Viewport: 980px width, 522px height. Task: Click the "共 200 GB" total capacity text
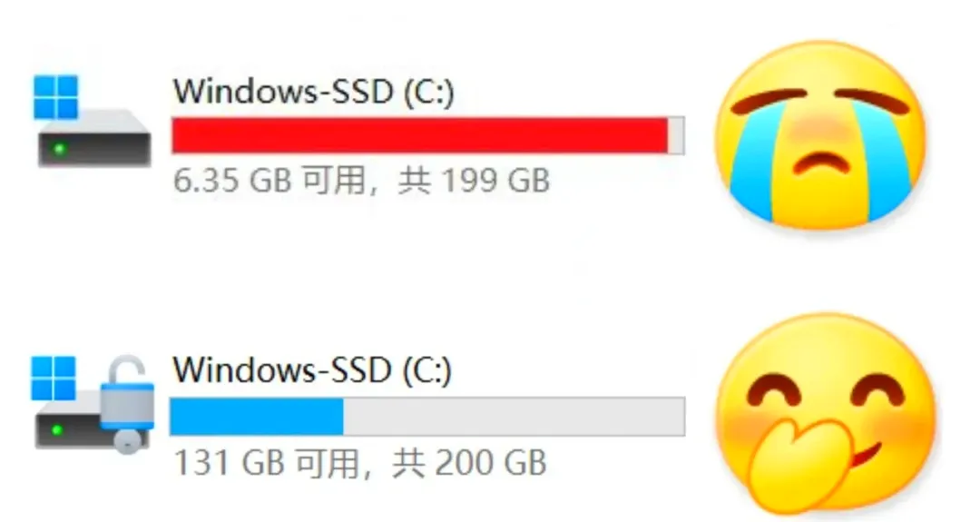(x=469, y=463)
